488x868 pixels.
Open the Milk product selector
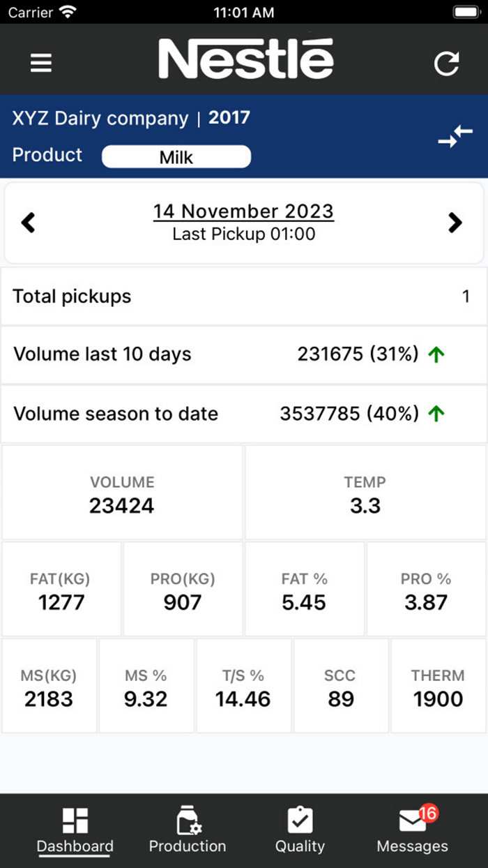(x=176, y=156)
